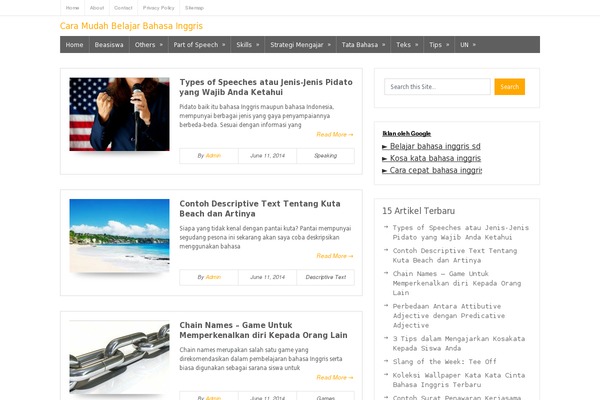Expand the Tata Bahasa menu
This screenshot has height=400, width=600.
click(x=364, y=45)
